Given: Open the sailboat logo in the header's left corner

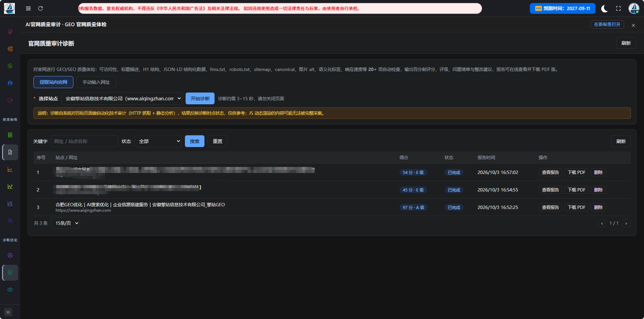Looking at the screenshot, I should pyautogui.click(x=9, y=8).
